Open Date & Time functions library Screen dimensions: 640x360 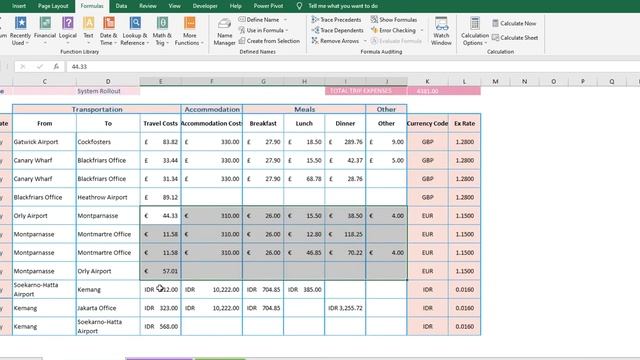click(x=109, y=31)
